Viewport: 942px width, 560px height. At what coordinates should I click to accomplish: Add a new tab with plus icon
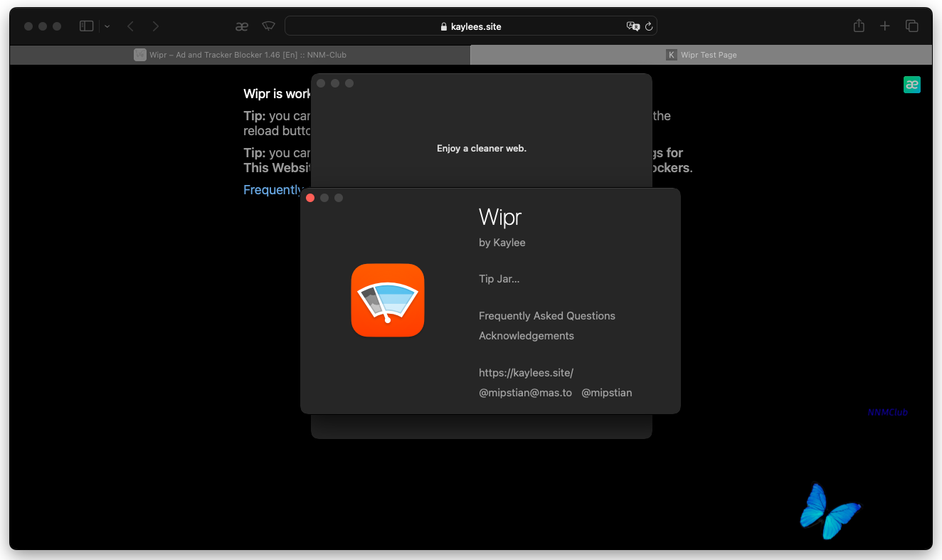coord(884,26)
